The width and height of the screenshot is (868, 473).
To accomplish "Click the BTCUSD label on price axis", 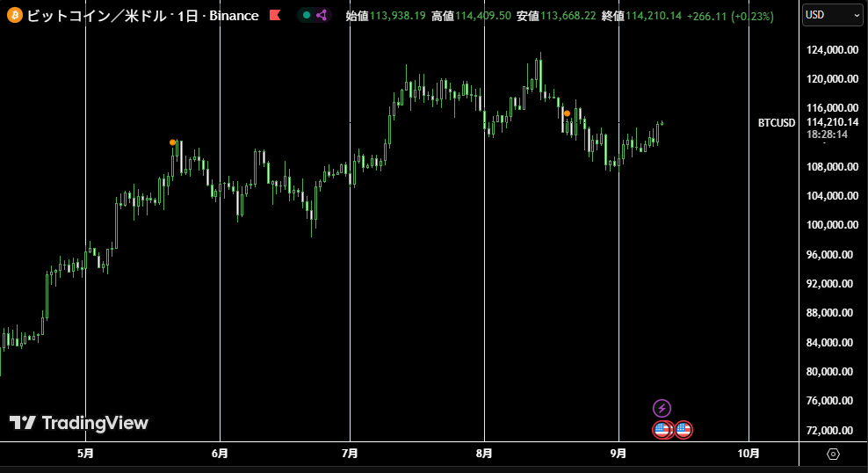I will (777, 123).
